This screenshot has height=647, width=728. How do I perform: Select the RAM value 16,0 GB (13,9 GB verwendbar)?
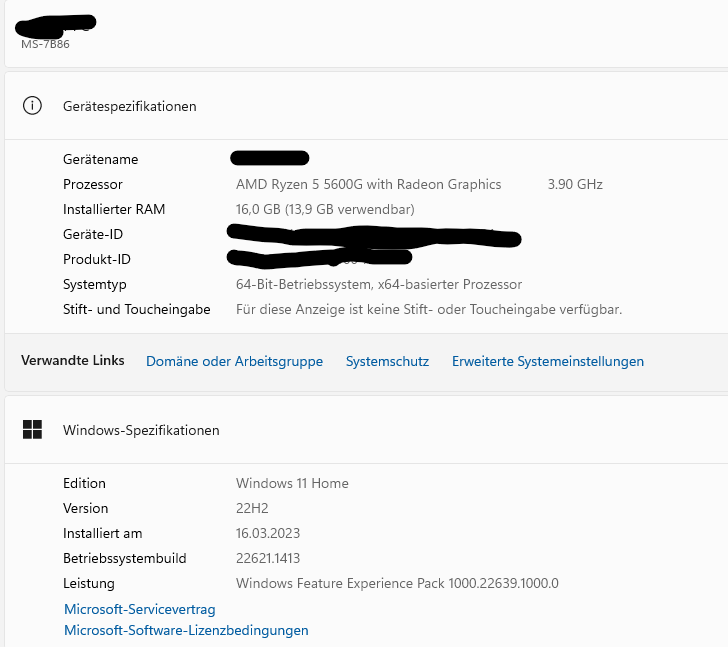pyautogui.click(x=325, y=209)
